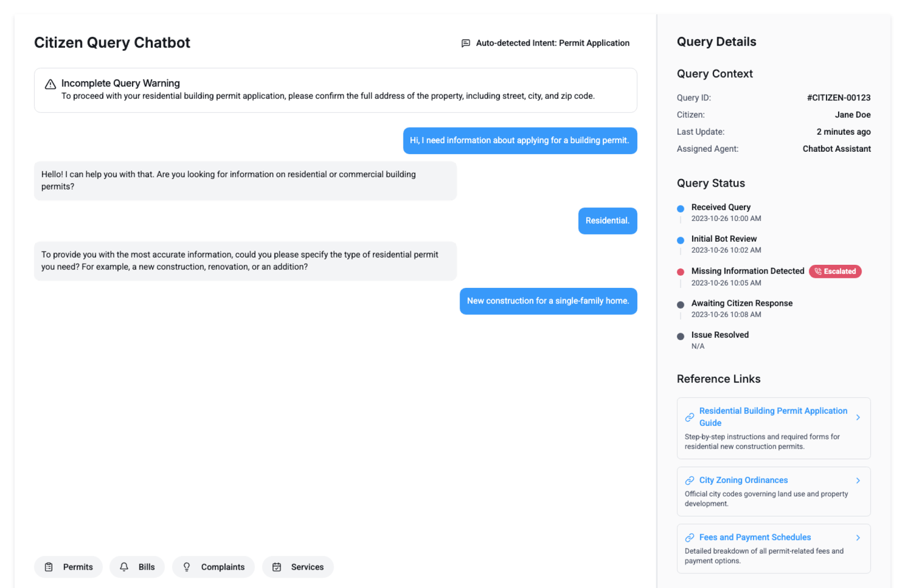
Task: Click the link icon beside City Zoning Ordinances
Action: coord(690,480)
